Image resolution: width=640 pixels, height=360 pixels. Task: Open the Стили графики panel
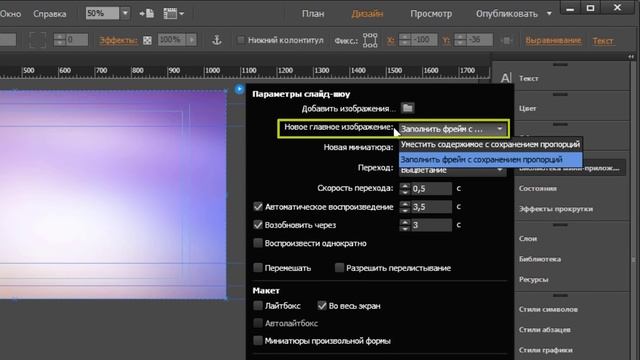[x=545, y=350]
